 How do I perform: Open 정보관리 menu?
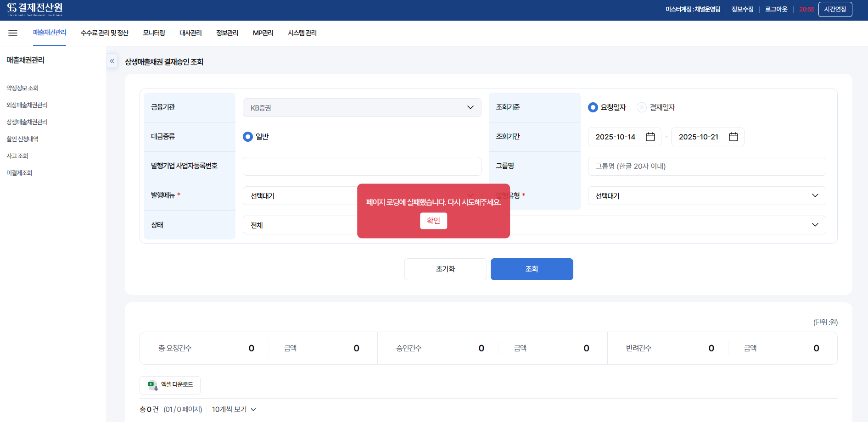[227, 33]
